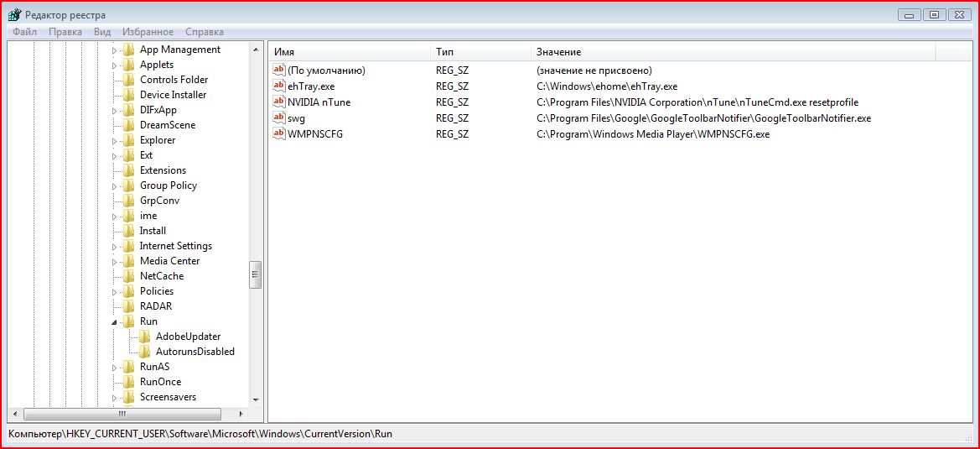Sort values by the Имя column header

[350, 52]
